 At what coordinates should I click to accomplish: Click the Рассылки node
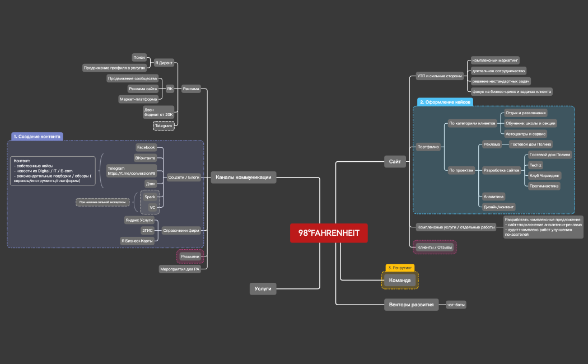coord(190,256)
